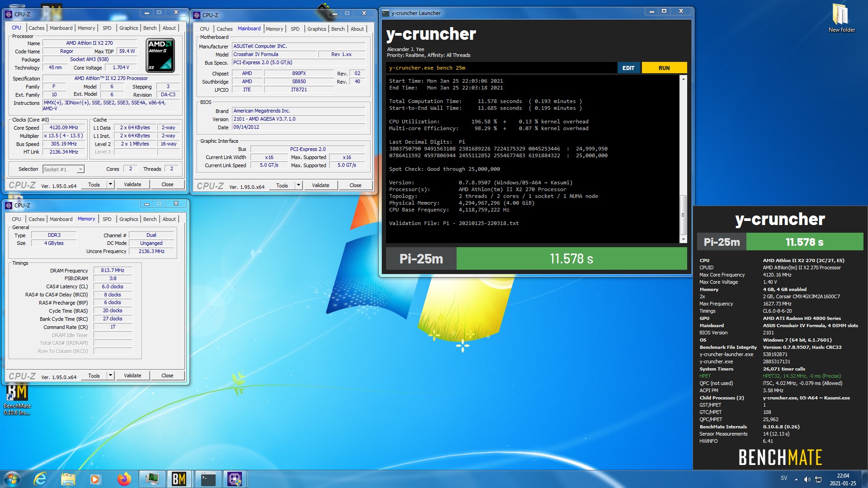Screen dimensions: 868x488
Task: Click the network tray icon
Action: click(x=818, y=479)
